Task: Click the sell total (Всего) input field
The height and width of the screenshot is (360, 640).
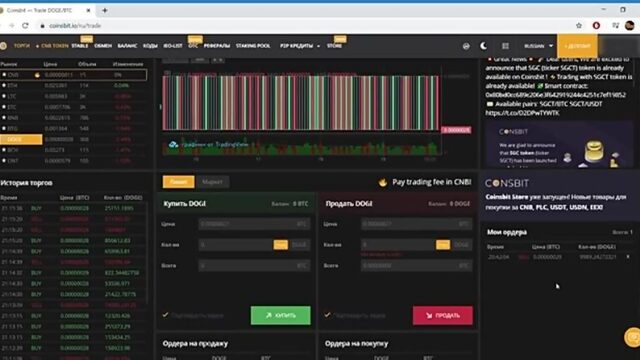Action: [416, 265]
